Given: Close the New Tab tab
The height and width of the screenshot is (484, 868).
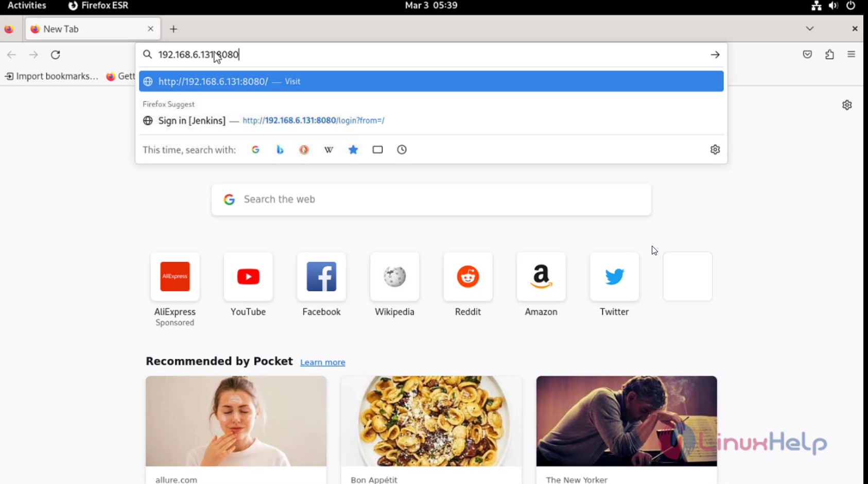Looking at the screenshot, I should 150,29.
